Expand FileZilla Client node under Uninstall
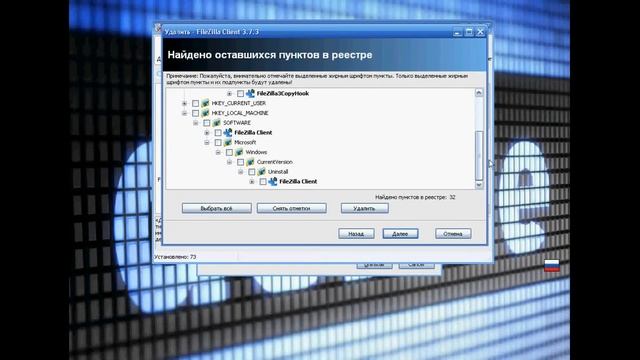Screen dimensions: 640x360 252,182
